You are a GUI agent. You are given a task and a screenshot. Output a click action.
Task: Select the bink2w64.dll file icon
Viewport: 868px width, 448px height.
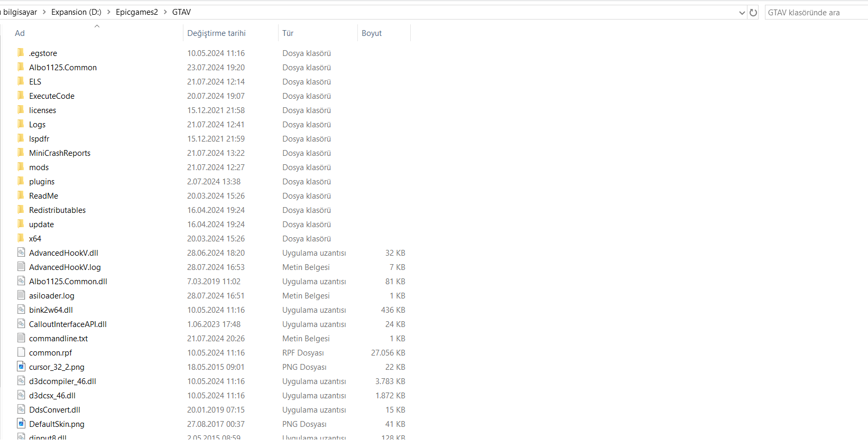tap(21, 309)
